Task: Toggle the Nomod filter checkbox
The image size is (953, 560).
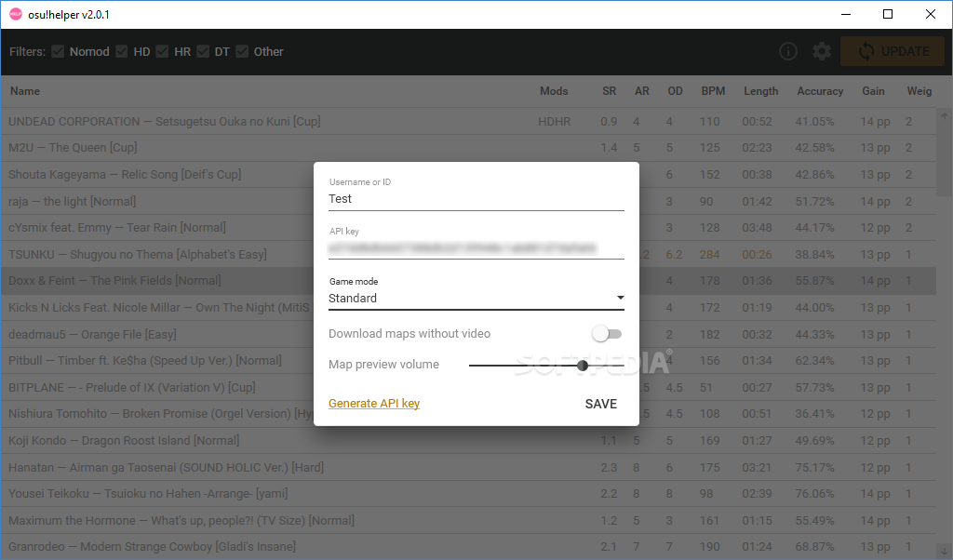Action: click(x=58, y=51)
